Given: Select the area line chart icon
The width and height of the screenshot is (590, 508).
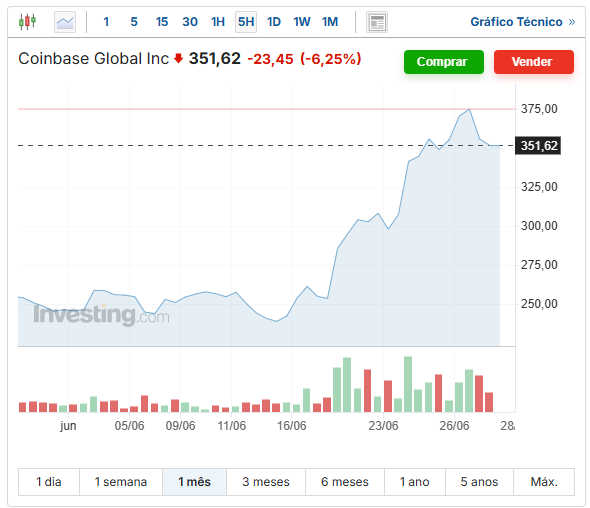Looking at the screenshot, I should click(65, 22).
